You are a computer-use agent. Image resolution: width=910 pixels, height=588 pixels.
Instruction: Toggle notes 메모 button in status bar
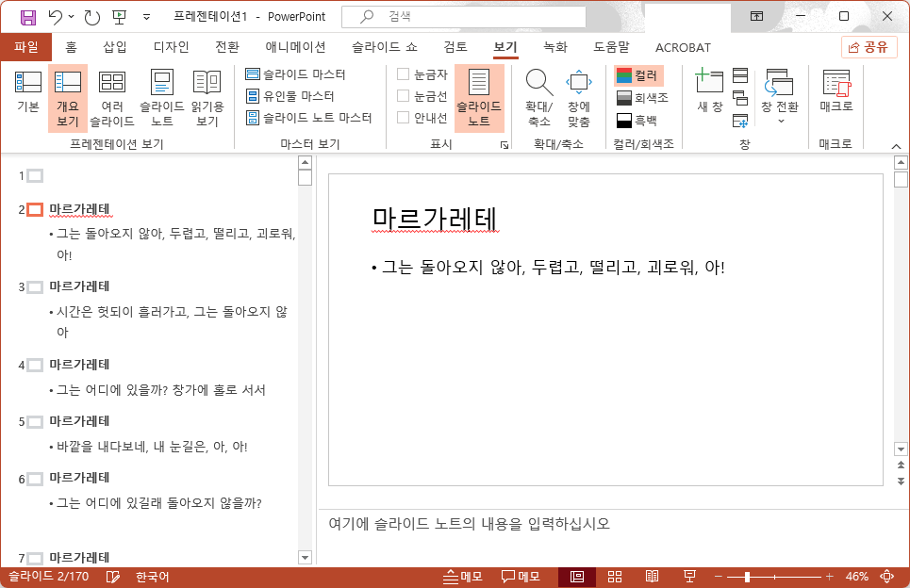pos(463,577)
